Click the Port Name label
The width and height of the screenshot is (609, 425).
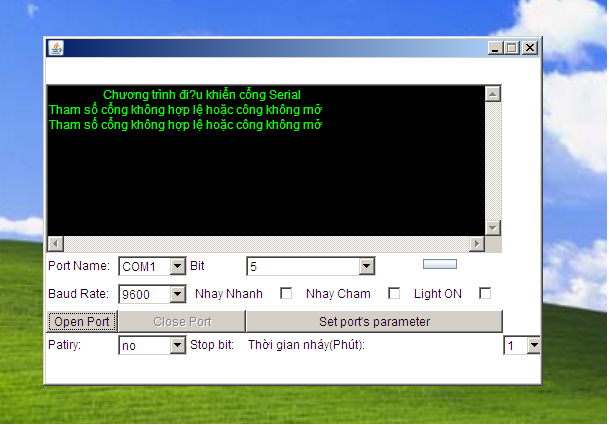point(79,266)
